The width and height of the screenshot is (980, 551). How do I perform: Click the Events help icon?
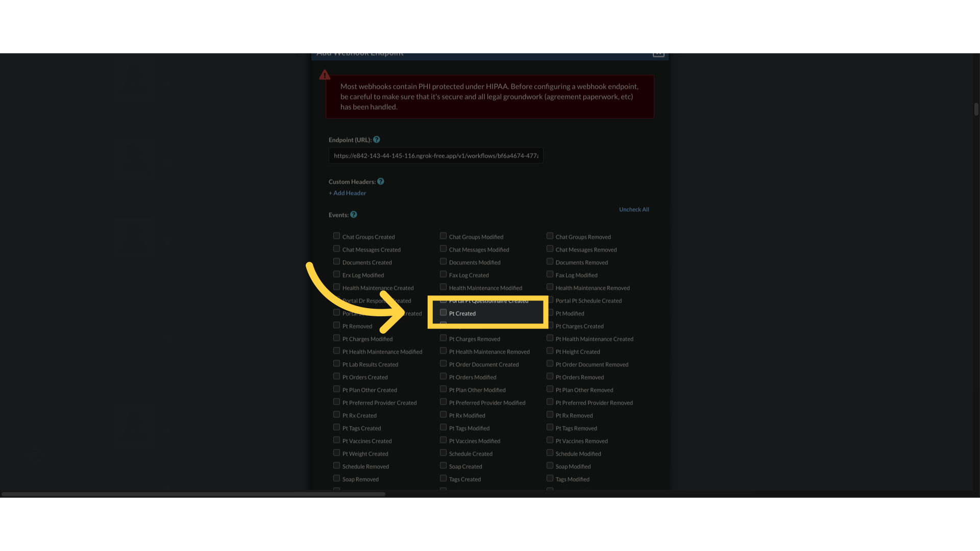(353, 214)
